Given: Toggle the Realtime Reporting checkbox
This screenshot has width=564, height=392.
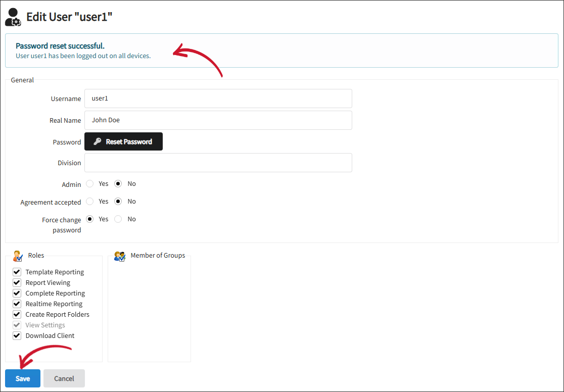Looking at the screenshot, I should (x=17, y=304).
